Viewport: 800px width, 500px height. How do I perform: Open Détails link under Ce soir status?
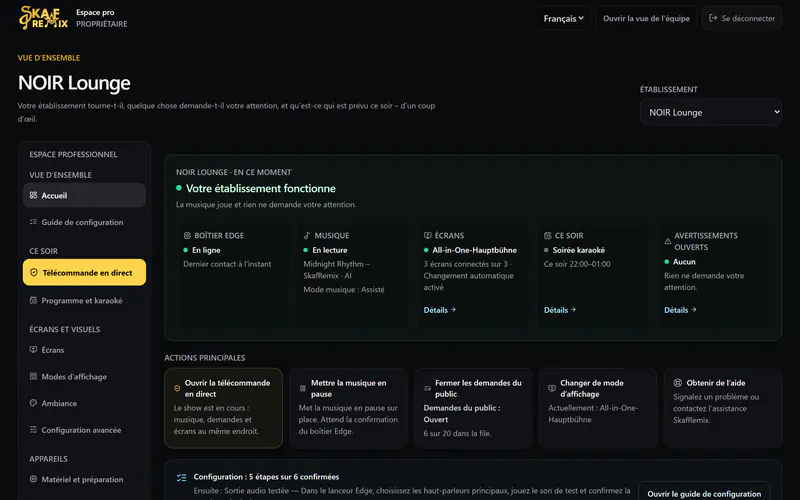560,310
